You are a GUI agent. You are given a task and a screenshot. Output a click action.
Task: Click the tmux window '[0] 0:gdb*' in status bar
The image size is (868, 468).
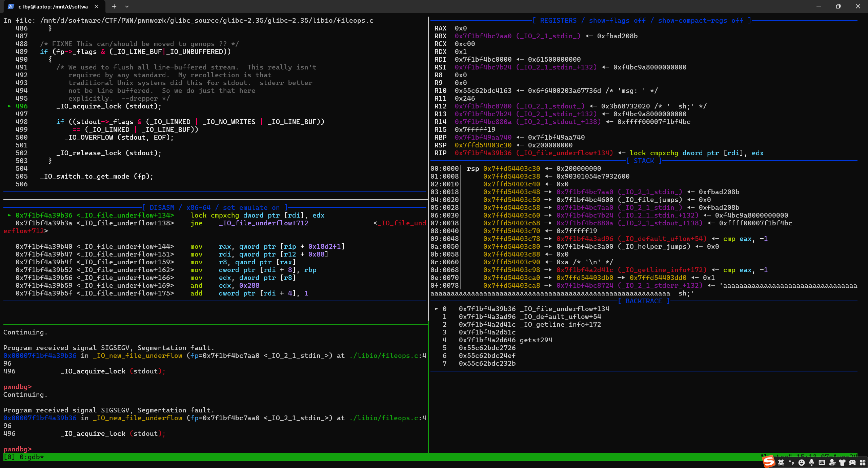23,457
